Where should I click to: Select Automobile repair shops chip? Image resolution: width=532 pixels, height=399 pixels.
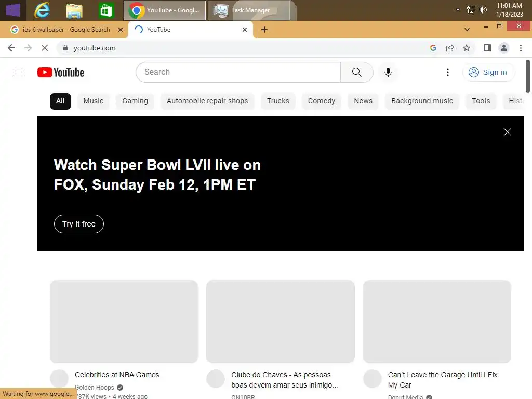207,101
